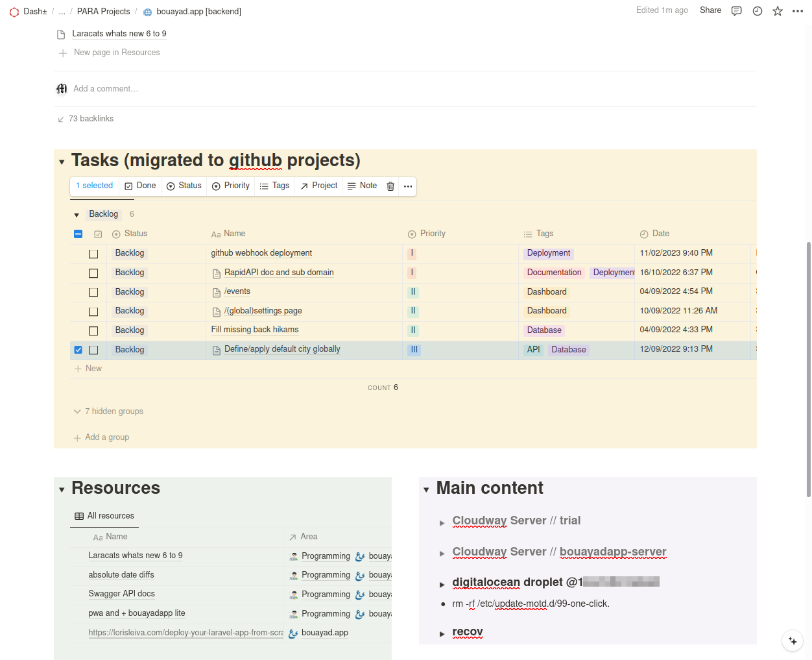812x660 pixels.
Task: Open the 73 backlinks link
Action: [x=91, y=119]
